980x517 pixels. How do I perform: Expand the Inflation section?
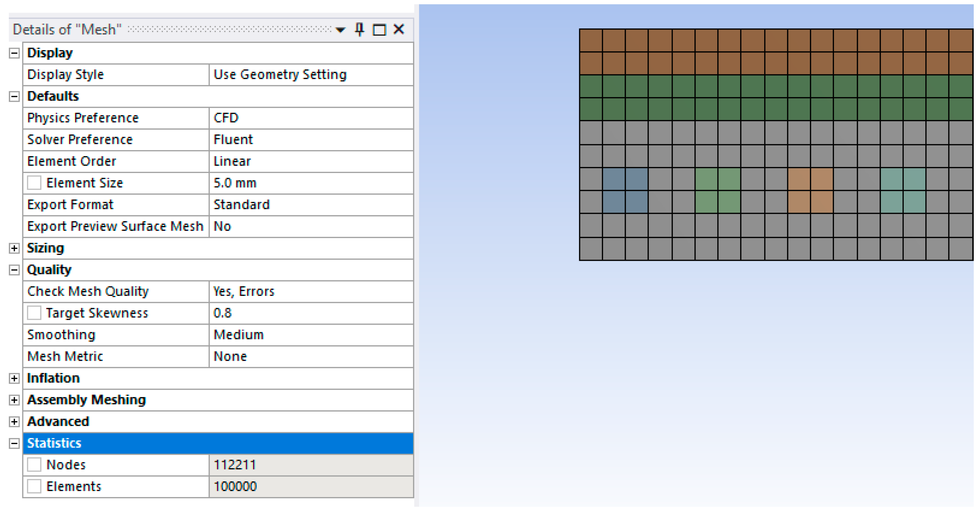[x=14, y=378]
